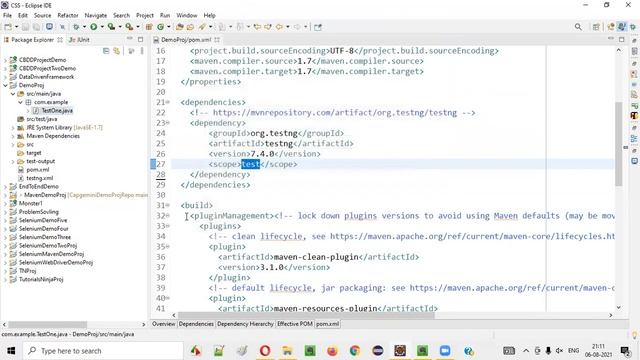The width and height of the screenshot is (640, 360).
Task: Click the External Tools run icon
Action: tap(129, 27)
